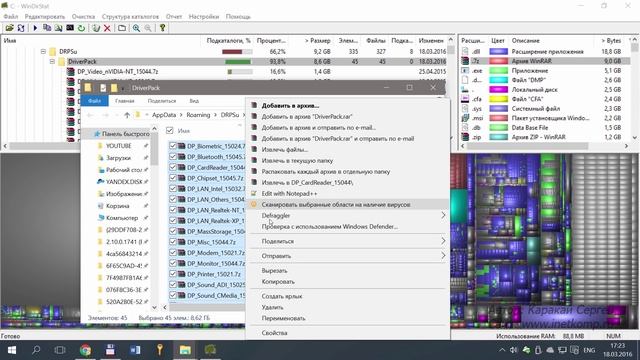Click the Chrome icon on the taskbar
This screenshot has height=360, width=640.
point(85,350)
